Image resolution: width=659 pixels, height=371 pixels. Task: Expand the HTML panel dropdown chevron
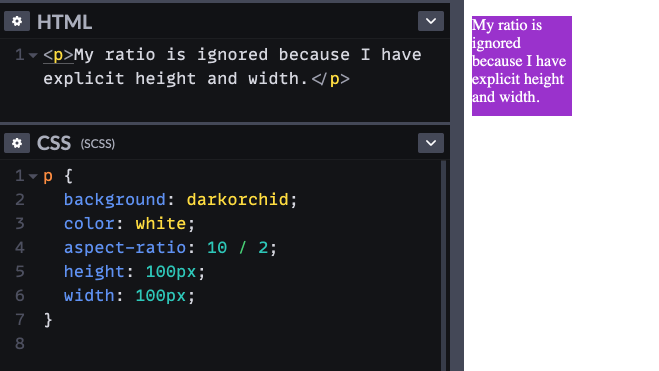tap(431, 21)
